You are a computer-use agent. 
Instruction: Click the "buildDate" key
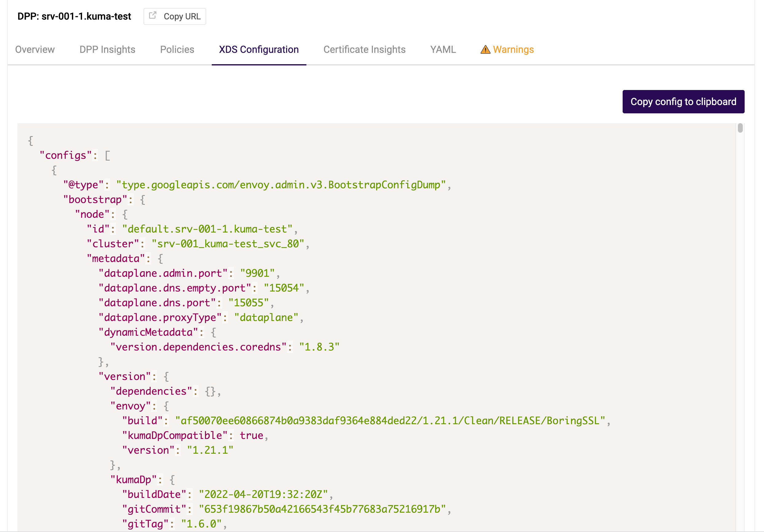[x=154, y=495]
